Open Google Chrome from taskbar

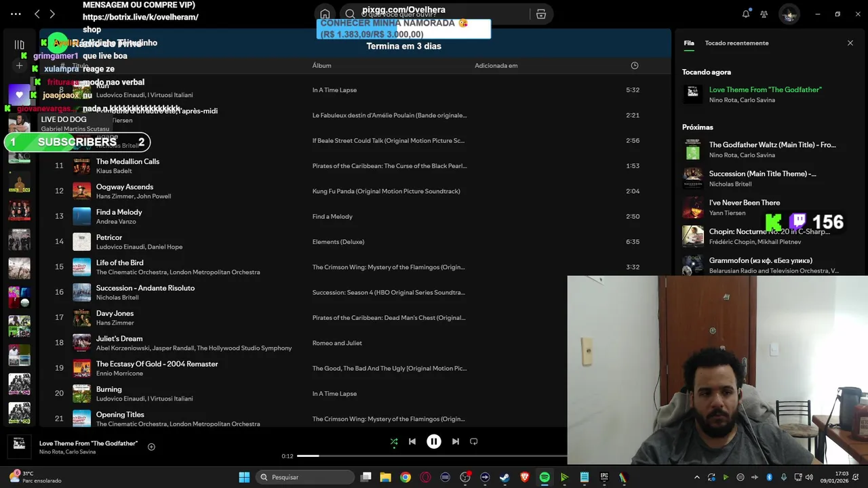[x=406, y=477]
